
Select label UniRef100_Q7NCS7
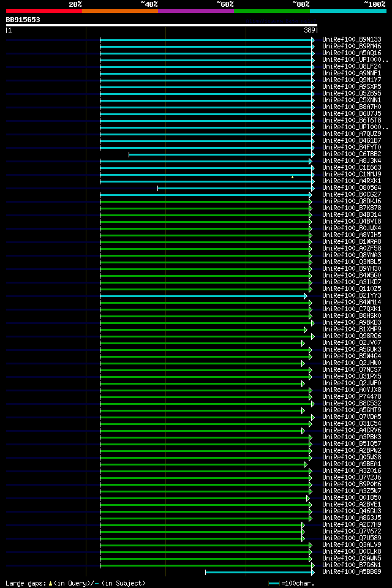[352, 370]
